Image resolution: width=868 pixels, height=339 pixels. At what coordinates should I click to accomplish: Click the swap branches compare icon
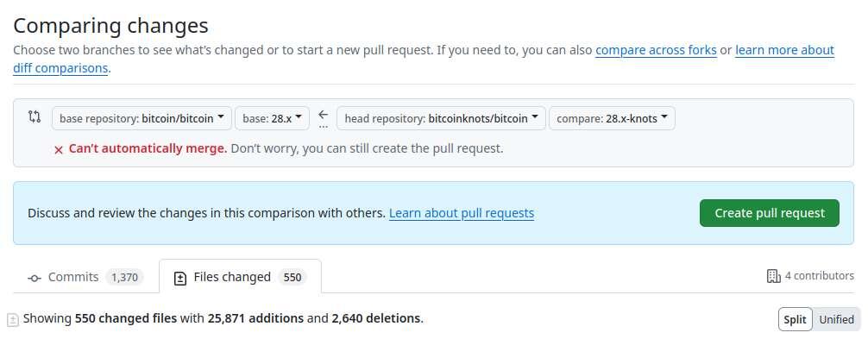pyautogui.click(x=35, y=116)
